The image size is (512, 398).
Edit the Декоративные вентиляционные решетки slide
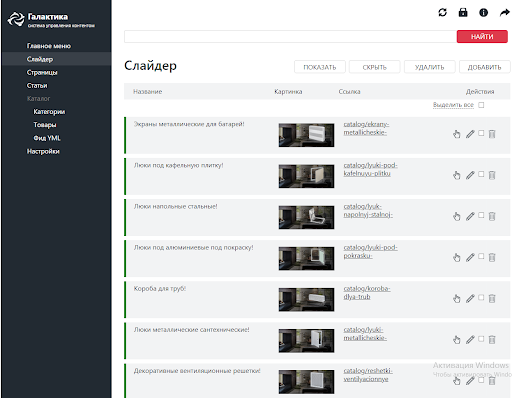click(470, 381)
